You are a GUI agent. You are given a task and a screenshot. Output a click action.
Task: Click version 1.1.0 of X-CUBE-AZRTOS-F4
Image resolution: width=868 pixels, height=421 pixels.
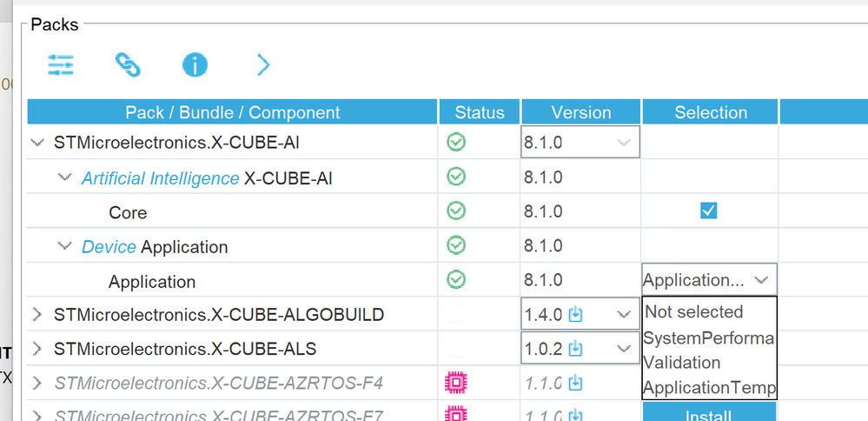[543, 383]
